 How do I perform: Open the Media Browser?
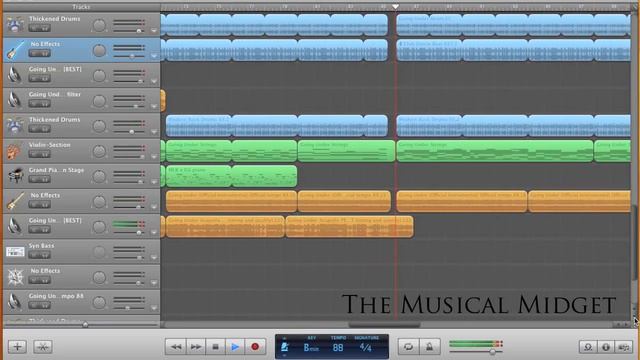623,347
